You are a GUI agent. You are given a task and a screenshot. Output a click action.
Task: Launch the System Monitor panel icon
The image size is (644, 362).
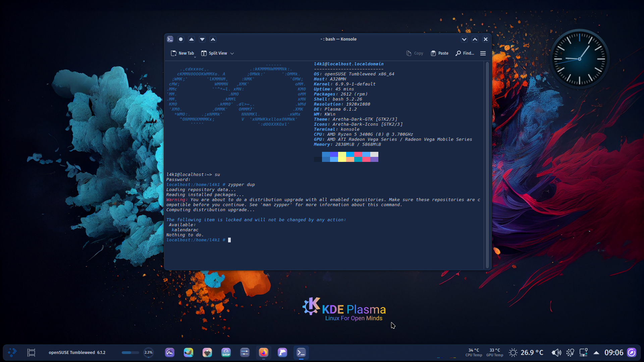pos(170,353)
